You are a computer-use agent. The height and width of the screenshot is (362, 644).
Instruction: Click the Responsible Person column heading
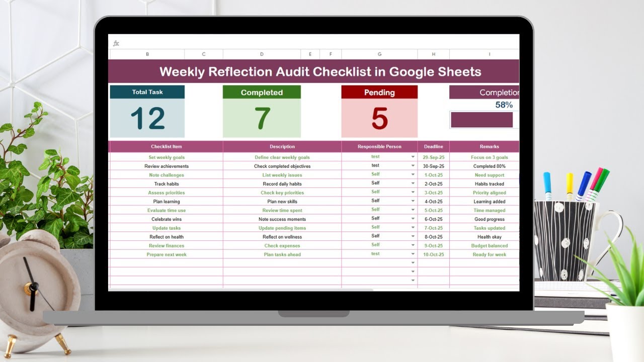coord(379,147)
